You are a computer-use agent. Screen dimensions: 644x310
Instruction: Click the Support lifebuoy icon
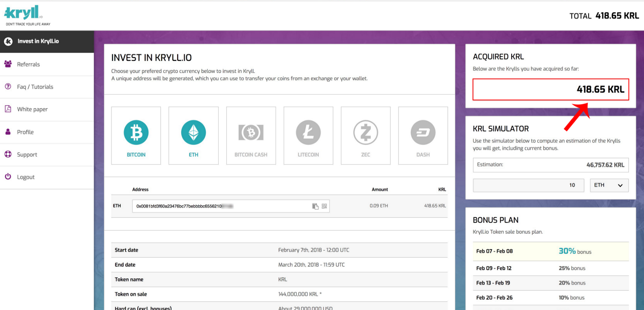click(8, 154)
